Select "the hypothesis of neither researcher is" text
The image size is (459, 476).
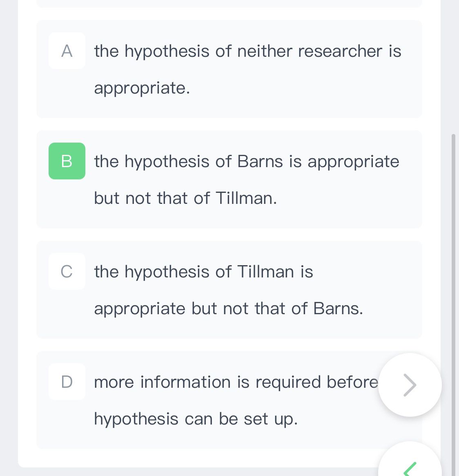pos(247,51)
